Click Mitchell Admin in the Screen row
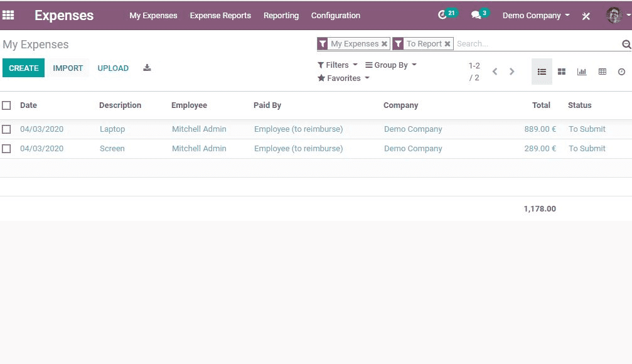This screenshot has width=632, height=364. tap(199, 148)
